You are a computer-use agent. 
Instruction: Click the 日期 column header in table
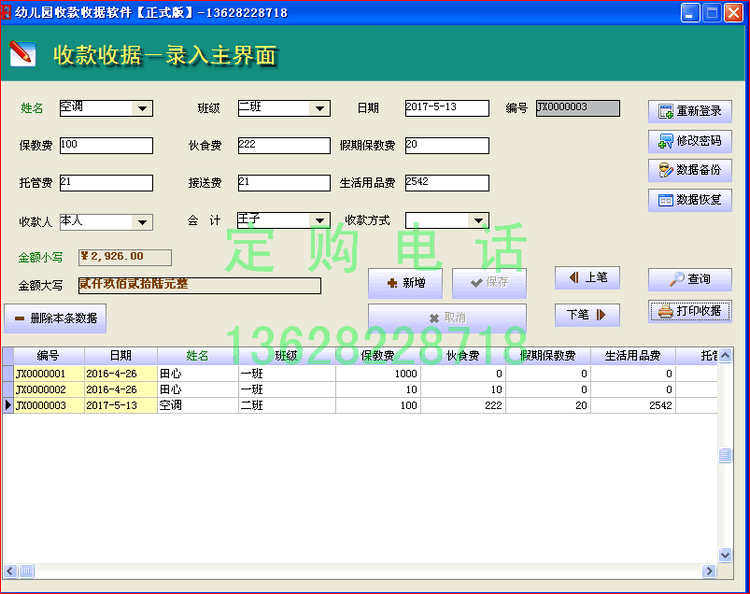[121, 355]
